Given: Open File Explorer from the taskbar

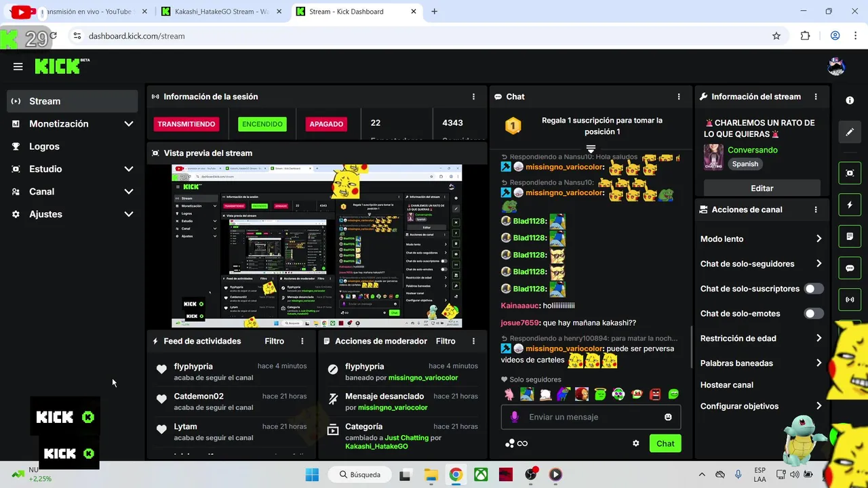Looking at the screenshot, I should (431, 474).
